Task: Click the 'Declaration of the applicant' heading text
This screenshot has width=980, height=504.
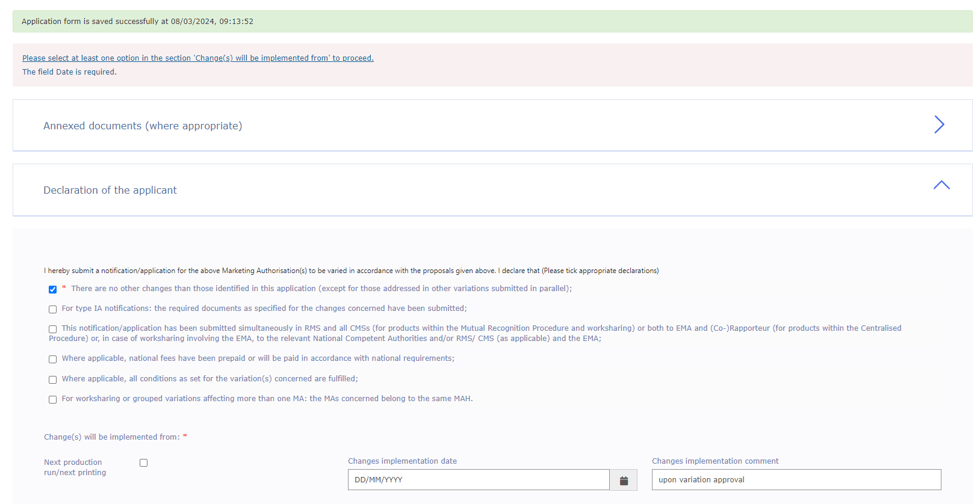Action: tap(110, 190)
